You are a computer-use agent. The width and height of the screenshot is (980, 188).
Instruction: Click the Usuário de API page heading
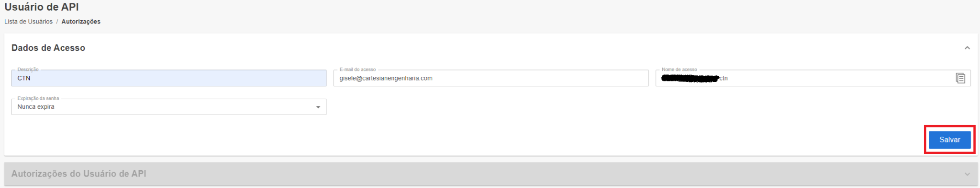click(42, 7)
